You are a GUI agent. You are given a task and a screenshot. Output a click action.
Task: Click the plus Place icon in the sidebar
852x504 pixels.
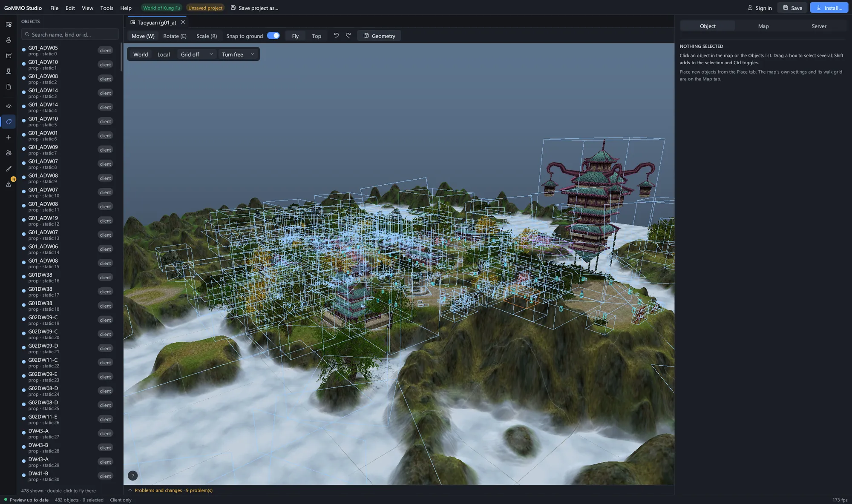point(9,137)
